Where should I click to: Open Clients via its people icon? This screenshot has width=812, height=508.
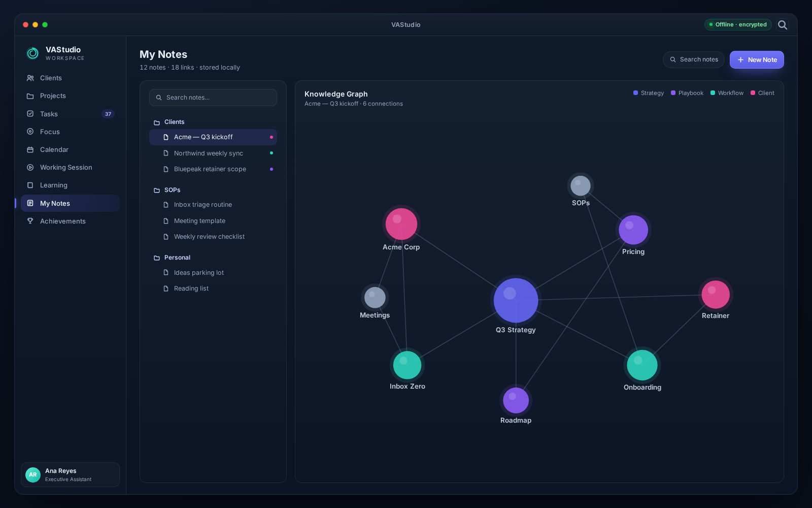coord(30,78)
